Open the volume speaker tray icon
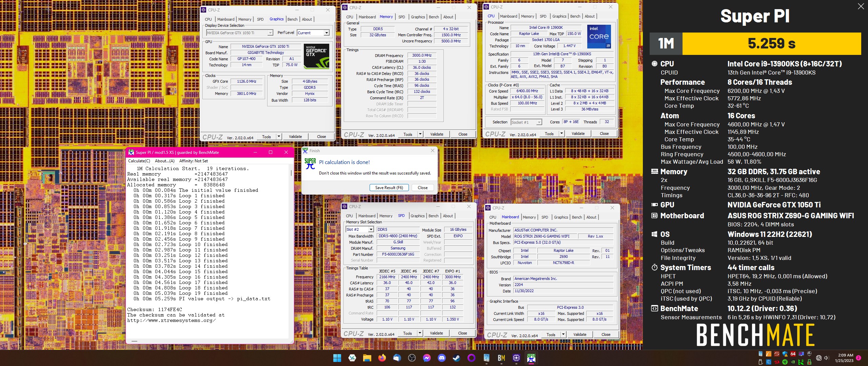Image resolution: width=868 pixels, height=366 pixels. 826,358
